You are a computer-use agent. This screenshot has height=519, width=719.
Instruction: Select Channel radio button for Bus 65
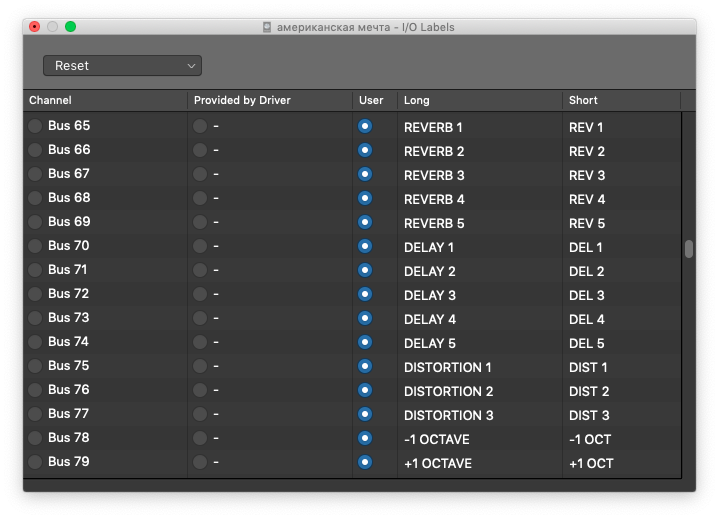pos(35,126)
